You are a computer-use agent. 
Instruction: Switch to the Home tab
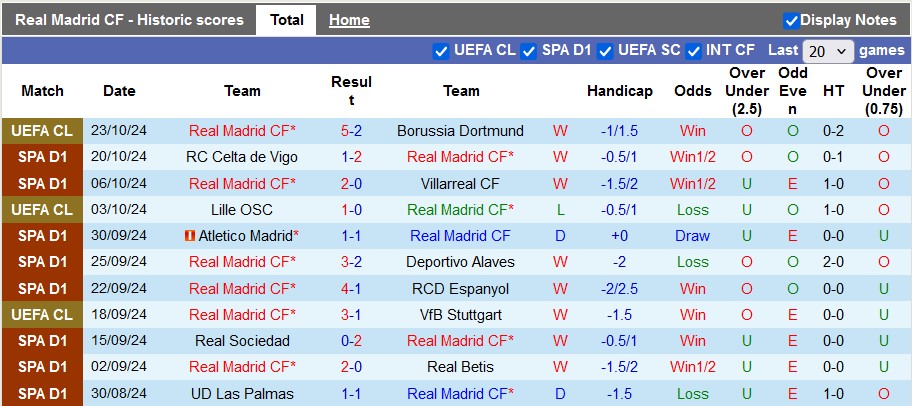(349, 20)
